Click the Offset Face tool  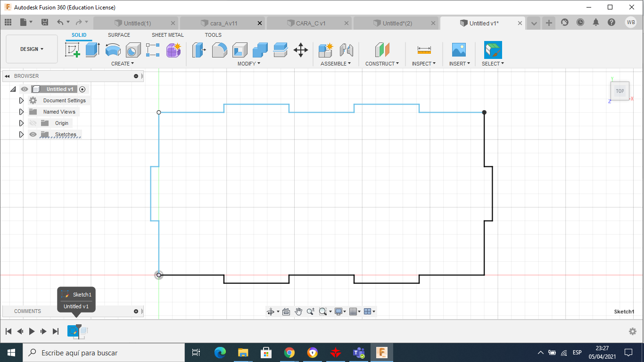pyautogui.click(x=281, y=49)
